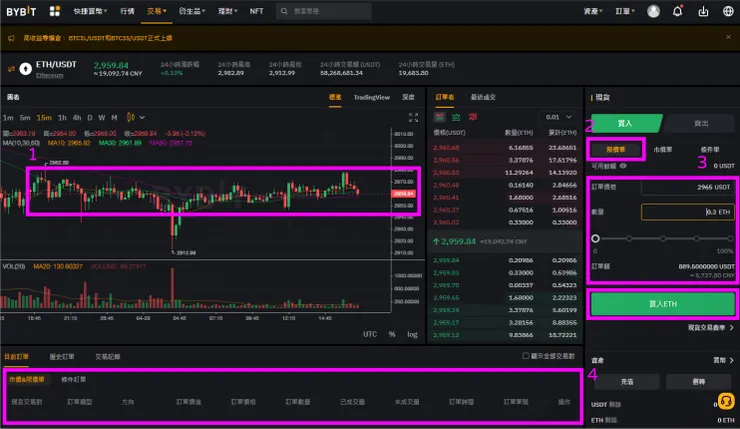Screen dimensions: 740x429
Task: Open the 0.01 price precision dropdown
Action: (558, 117)
